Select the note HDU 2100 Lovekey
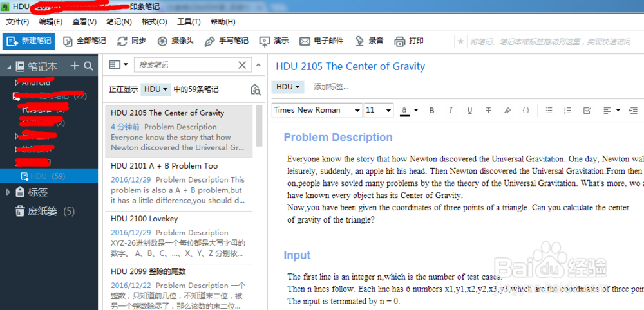This screenshot has width=644, height=310. pyautogui.click(x=178, y=237)
